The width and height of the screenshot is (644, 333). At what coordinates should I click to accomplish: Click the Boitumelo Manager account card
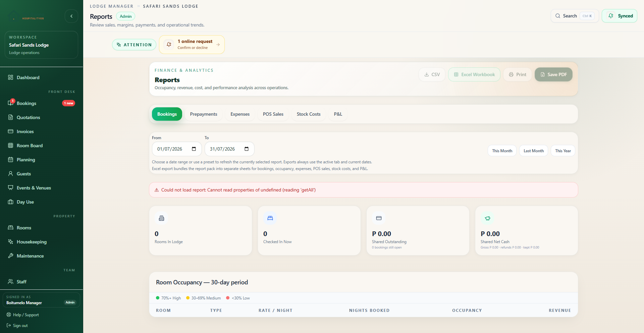click(x=41, y=300)
